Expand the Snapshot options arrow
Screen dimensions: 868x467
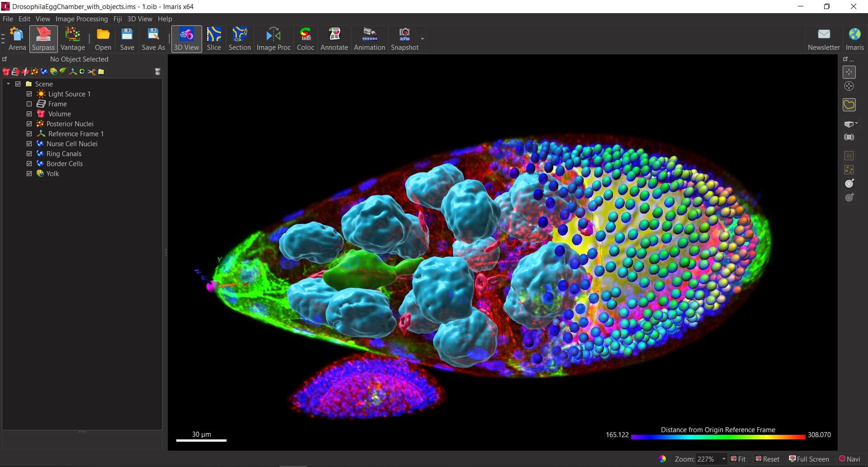(x=422, y=39)
